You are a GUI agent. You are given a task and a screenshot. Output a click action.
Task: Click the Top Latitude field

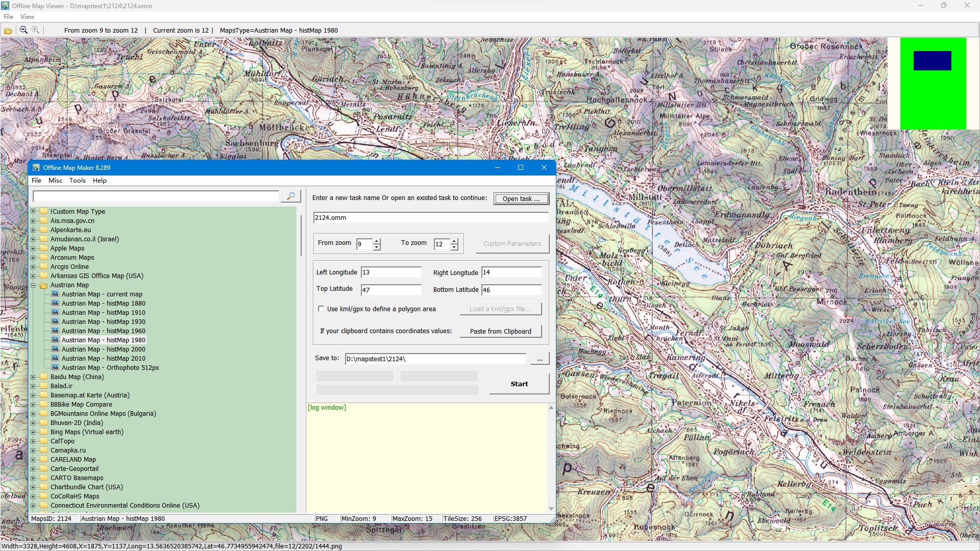[x=391, y=290]
